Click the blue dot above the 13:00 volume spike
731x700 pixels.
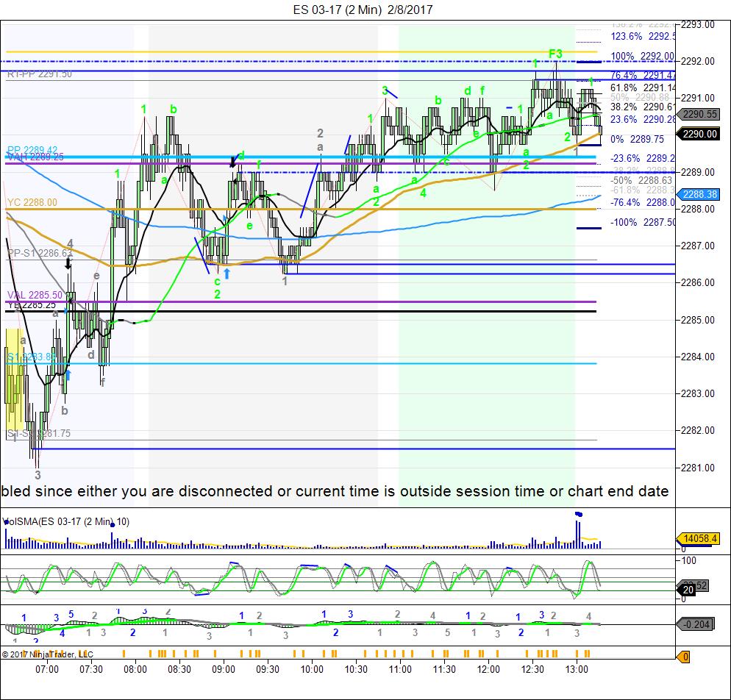tap(579, 515)
